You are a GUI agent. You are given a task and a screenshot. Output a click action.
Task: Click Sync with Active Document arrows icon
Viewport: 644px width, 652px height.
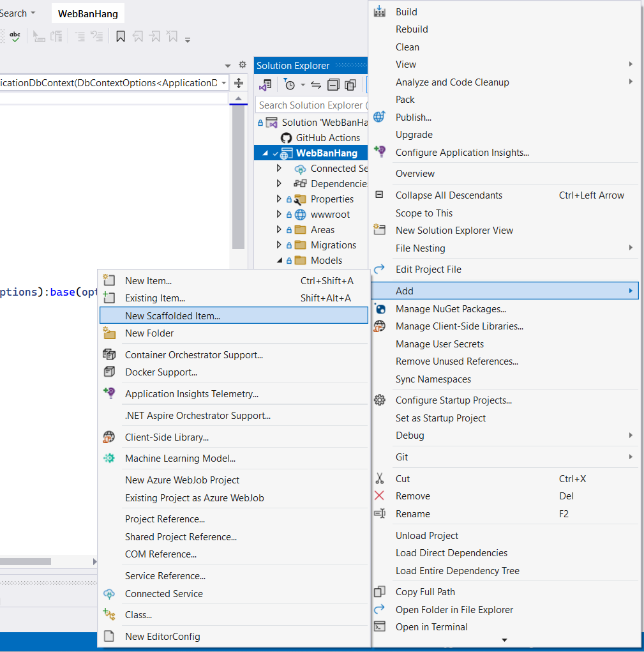(316, 85)
